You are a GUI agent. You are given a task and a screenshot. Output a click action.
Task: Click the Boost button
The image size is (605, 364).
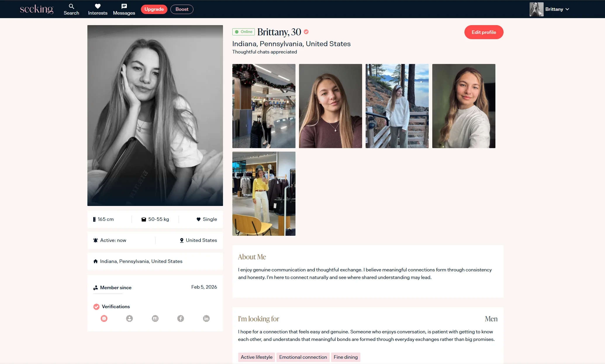(182, 9)
